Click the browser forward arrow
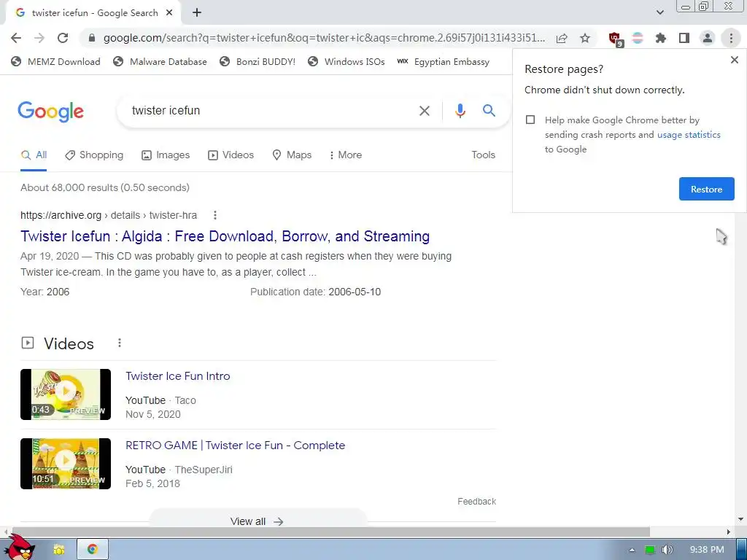747x560 pixels. [x=39, y=38]
